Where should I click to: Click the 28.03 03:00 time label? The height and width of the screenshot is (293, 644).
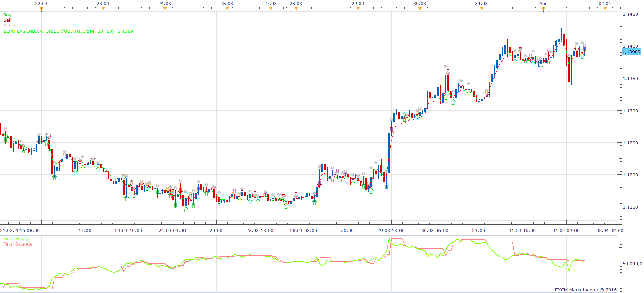[304, 231]
